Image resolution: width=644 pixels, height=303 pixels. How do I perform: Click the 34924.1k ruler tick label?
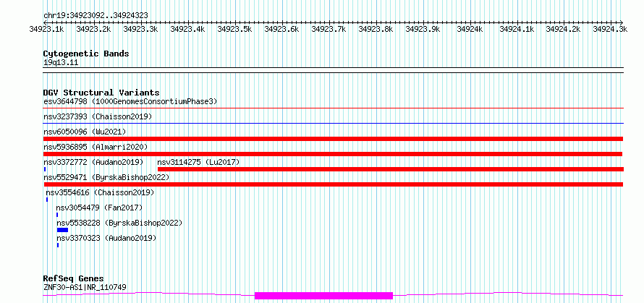[x=517, y=29]
